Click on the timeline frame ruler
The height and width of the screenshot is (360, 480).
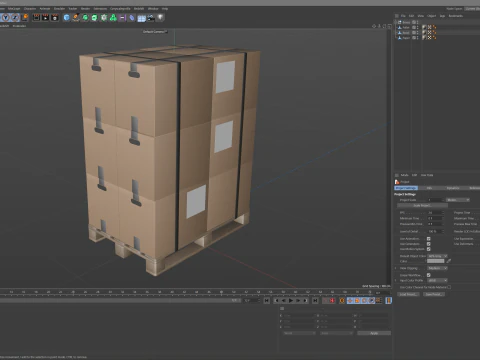pyautogui.click(x=187, y=292)
